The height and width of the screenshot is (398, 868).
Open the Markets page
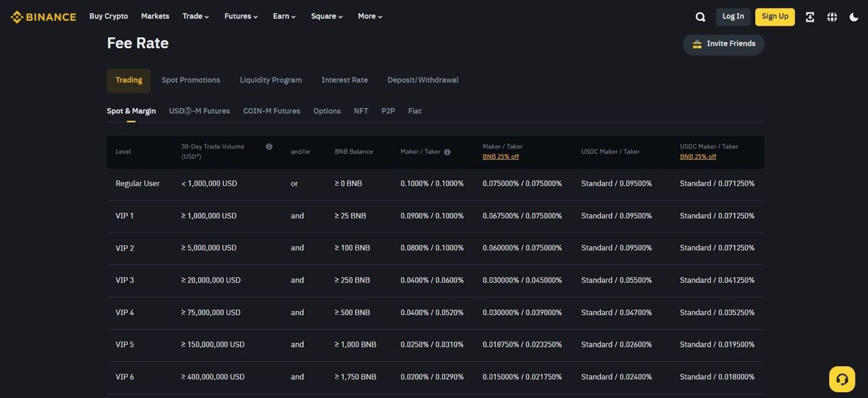click(155, 16)
